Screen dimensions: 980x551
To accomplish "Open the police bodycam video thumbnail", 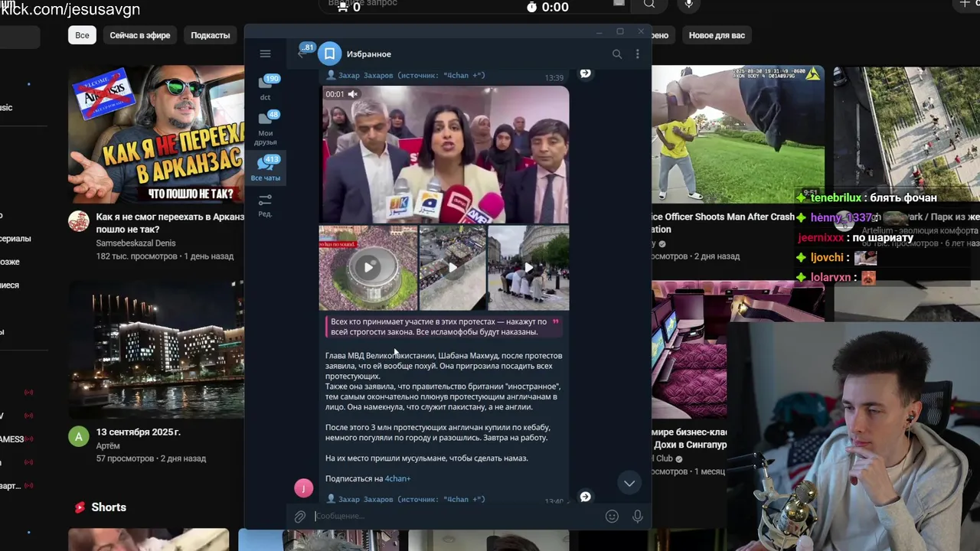I will 738,135.
